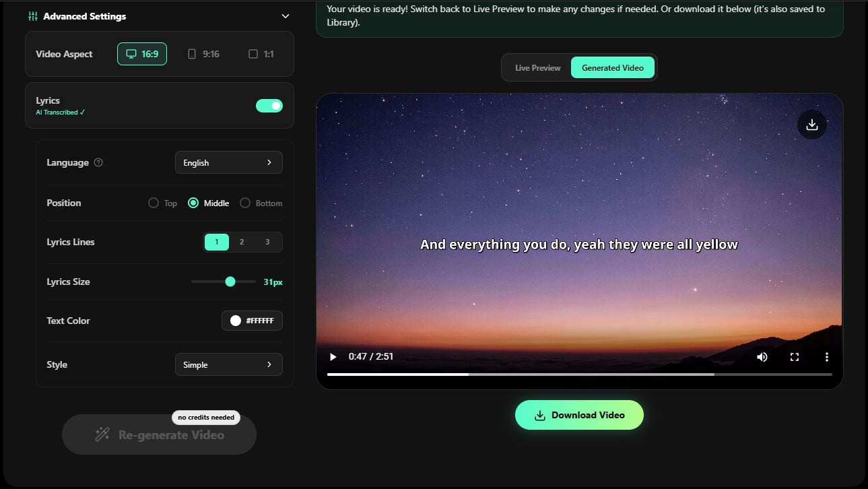Click the 'no credits needed' badge
This screenshot has height=489, width=868.
206,418
